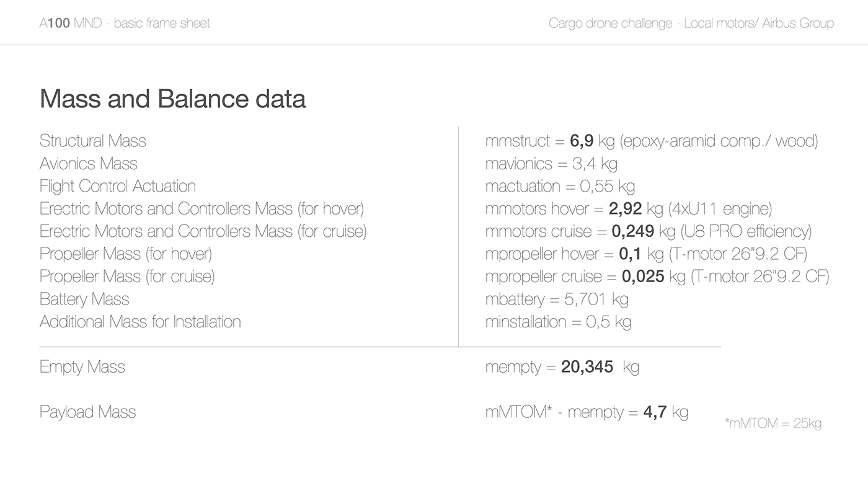The width and height of the screenshot is (868, 488).
Task: Select the 'Payload Mass' label
Action: [87, 412]
